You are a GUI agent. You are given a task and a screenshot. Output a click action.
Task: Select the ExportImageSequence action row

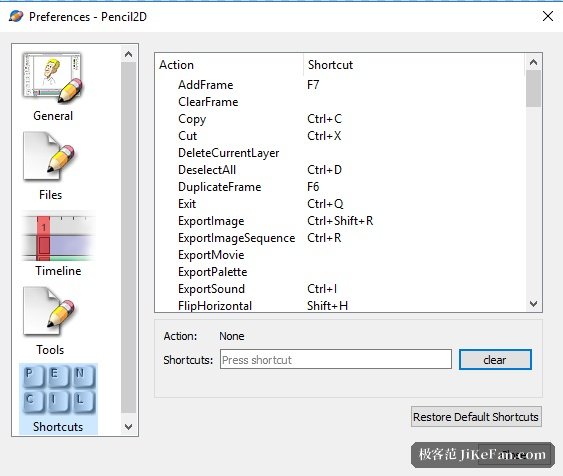click(340, 238)
